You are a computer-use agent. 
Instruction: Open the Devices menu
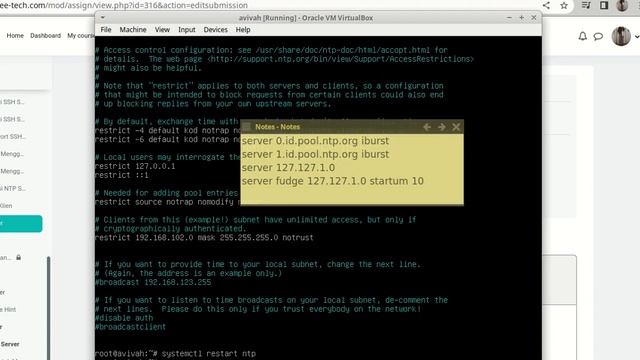point(216,30)
